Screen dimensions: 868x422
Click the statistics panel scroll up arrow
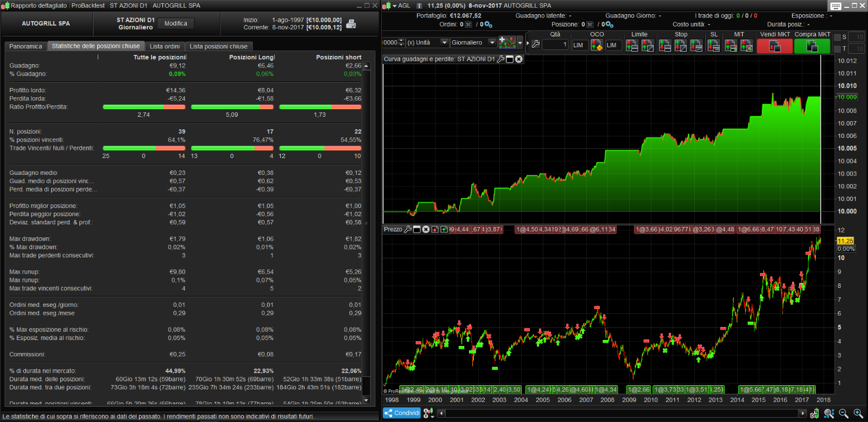(366, 66)
